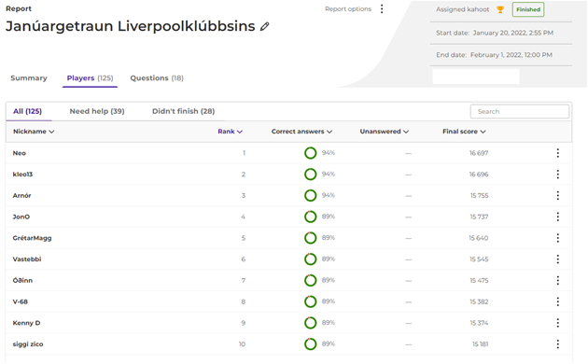
Task: Open the options menu for player Neo
Action: tap(557, 153)
